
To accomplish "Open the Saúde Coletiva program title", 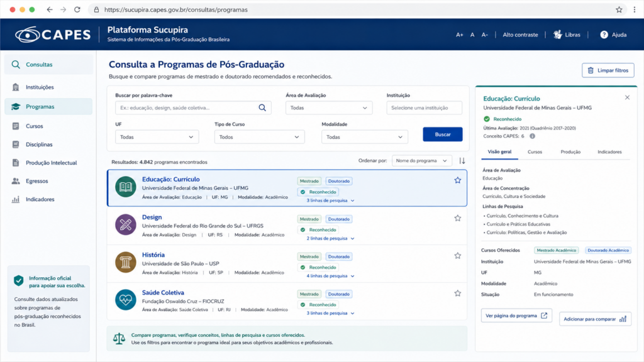I will (x=163, y=293).
